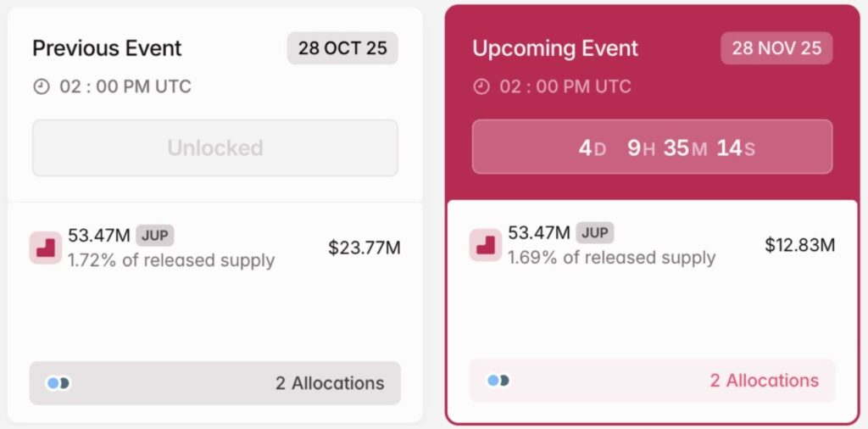Click 1.69% of released supply text
The image size is (868, 429).
click(611, 258)
